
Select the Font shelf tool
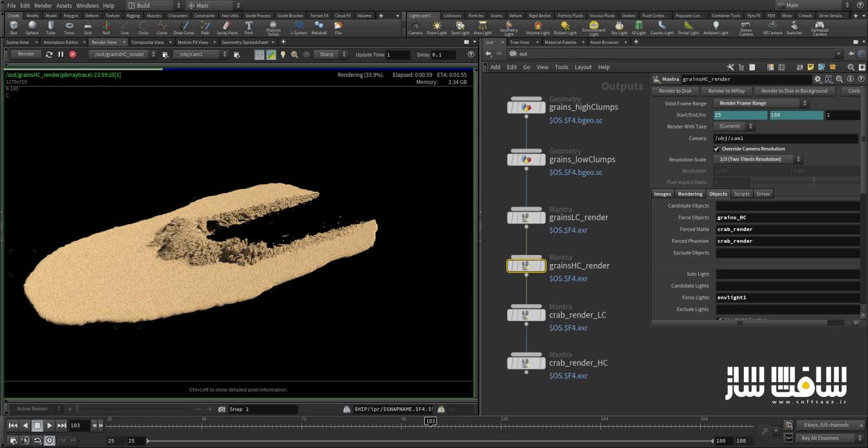(249, 28)
